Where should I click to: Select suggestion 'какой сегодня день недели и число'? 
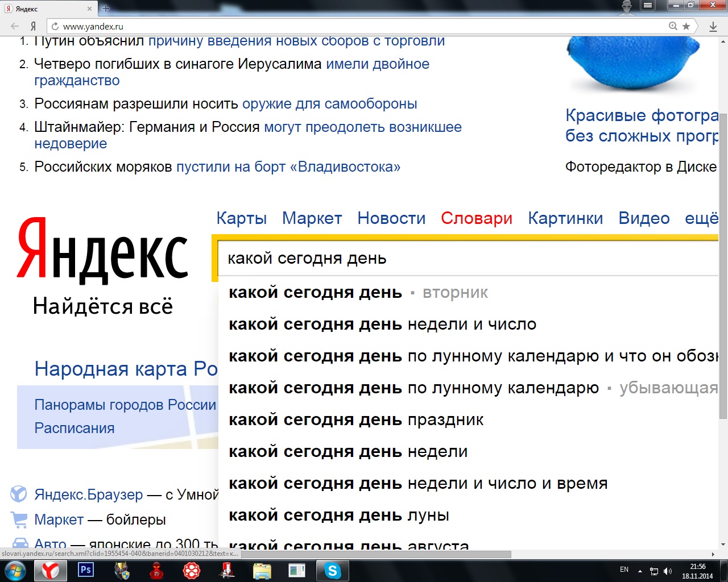pyautogui.click(x=468, y=325)
